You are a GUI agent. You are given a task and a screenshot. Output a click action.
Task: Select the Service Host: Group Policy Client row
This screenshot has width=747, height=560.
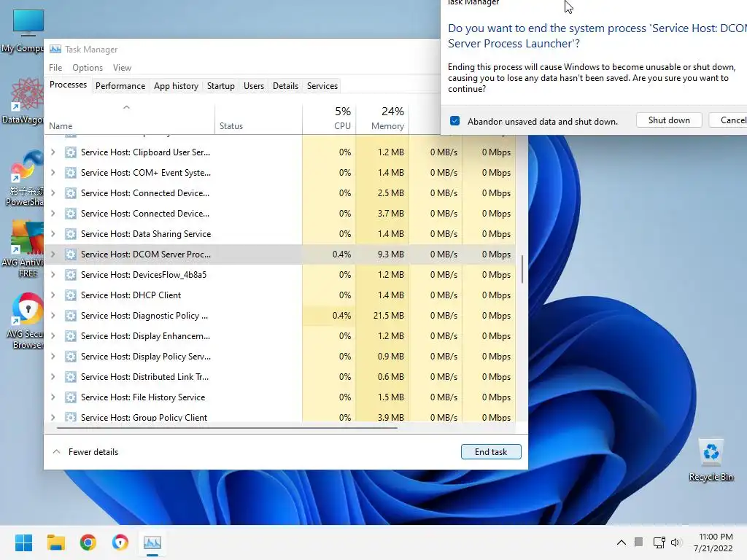[279, 416]
